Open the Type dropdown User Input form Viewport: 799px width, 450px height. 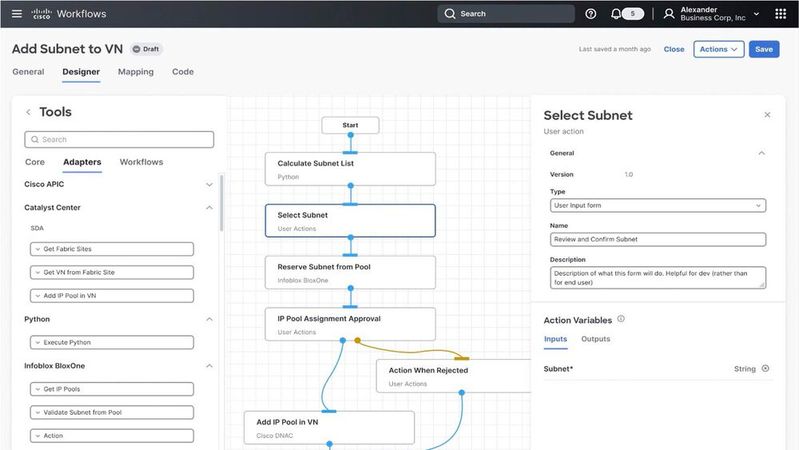pyautogui.click(x=658, y=205)
